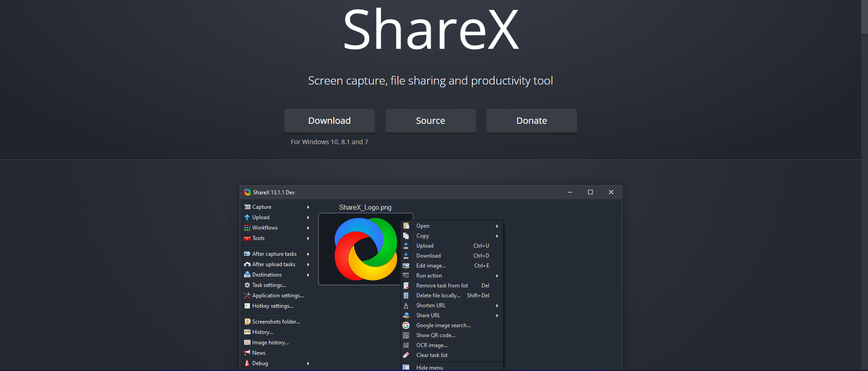The height and width of the screenshot is (371, 868).
Task: Click the After upload tasks cloud icon
Action: pyautogui.click(x=247, y=264)
